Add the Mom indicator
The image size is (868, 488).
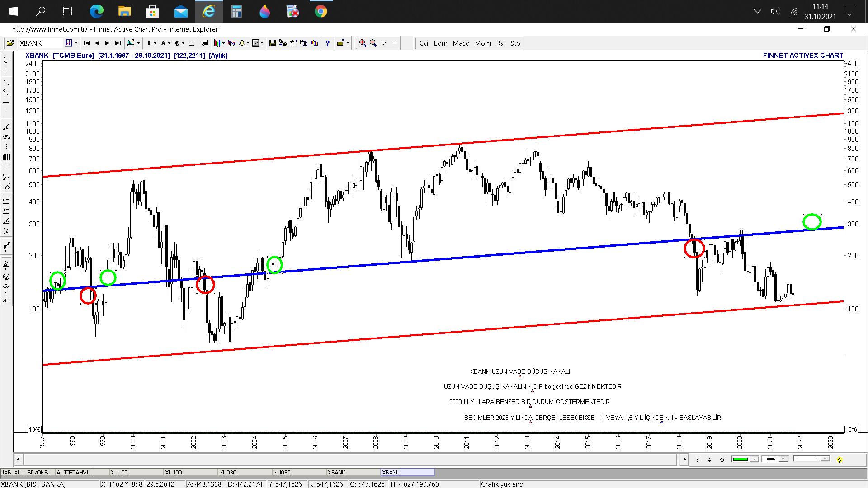click(483, 43)
